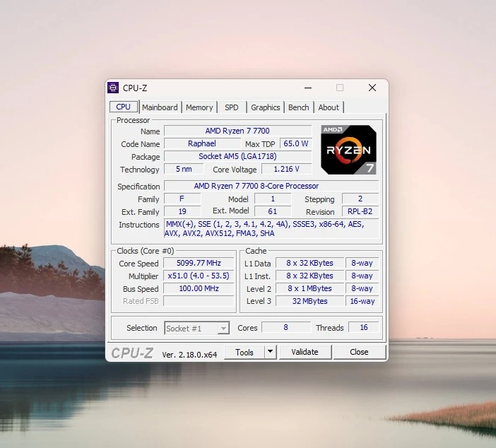Click the Cores value '8'

point(286,327)
